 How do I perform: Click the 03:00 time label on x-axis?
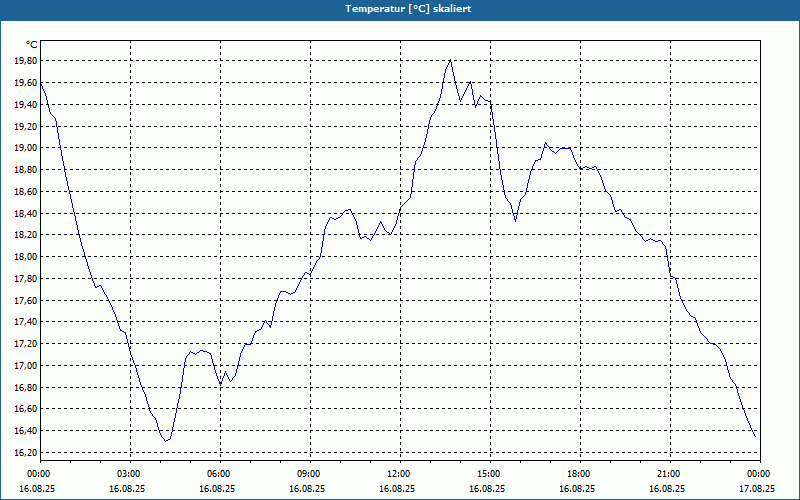tap(131, 474)
